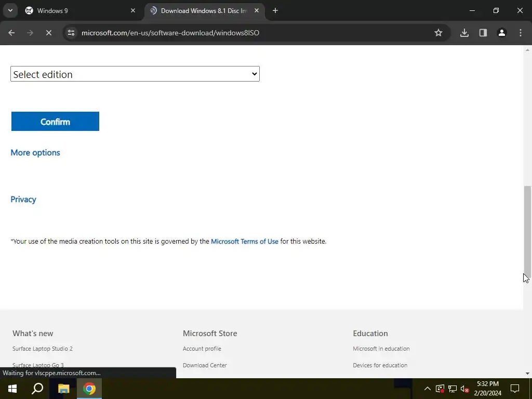Image resolution: width=532 pixels, height=399 pixels.
Task: Click the page vertical scrollbar thumb
Action: [527, 232]
